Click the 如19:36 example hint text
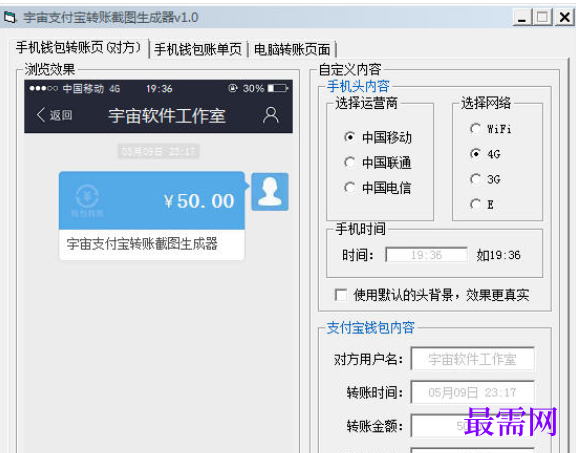The height and width of the screenshot is (453, 576). pos(498,255)
